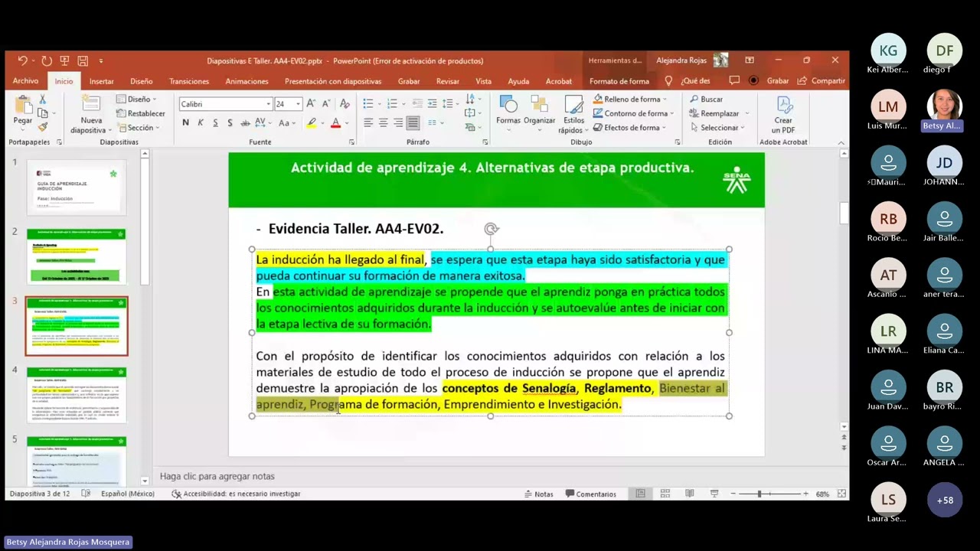The image size is (980, 551).
Task: Decrease font size with the smaller A
Action: (325, 103)
